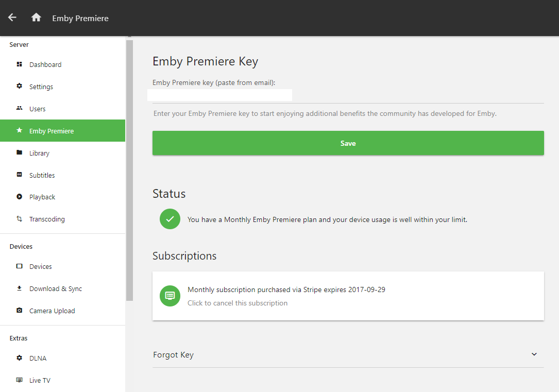
Task: Open the Transcoding sidebar item
Action: (63, 219)
